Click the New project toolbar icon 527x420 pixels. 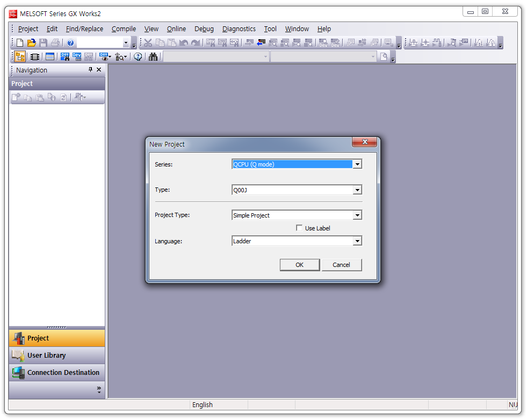point(20,42)
